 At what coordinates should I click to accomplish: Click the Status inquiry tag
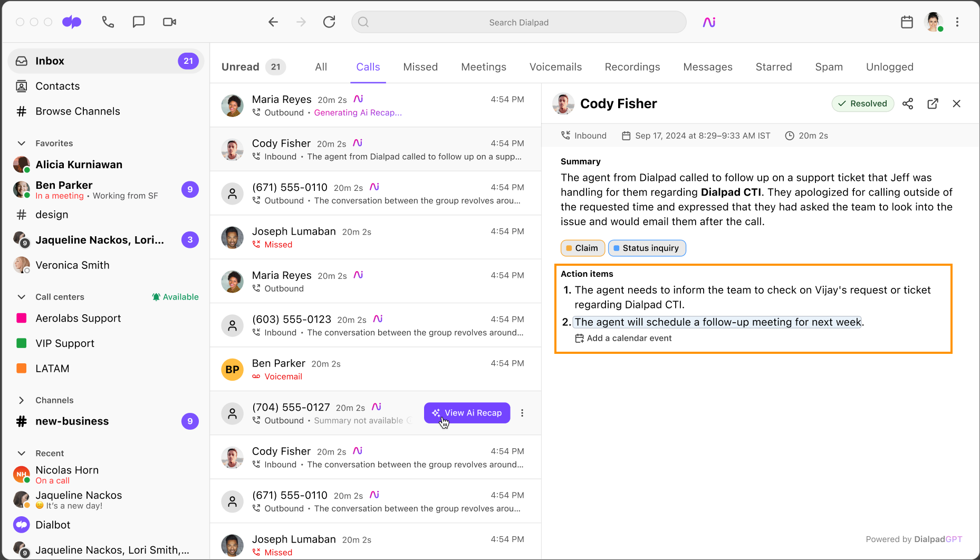point(647,248)
